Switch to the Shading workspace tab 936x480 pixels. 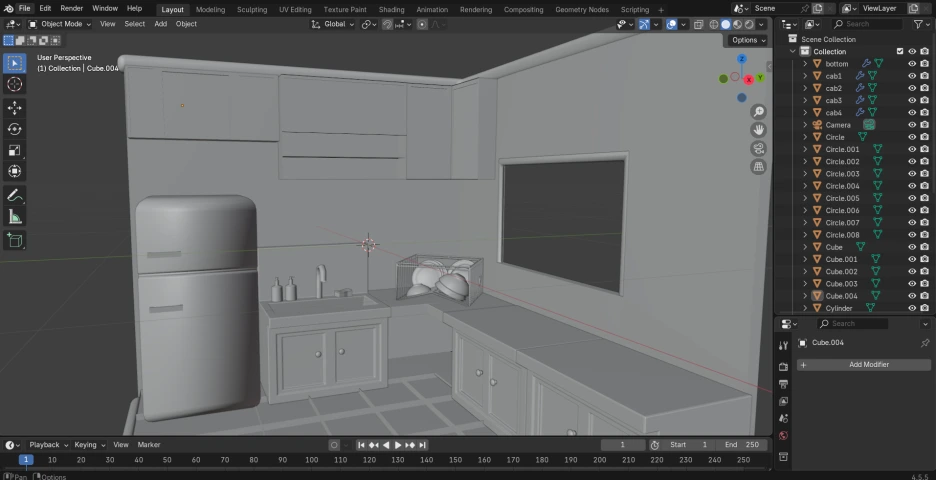pos(392,10)
